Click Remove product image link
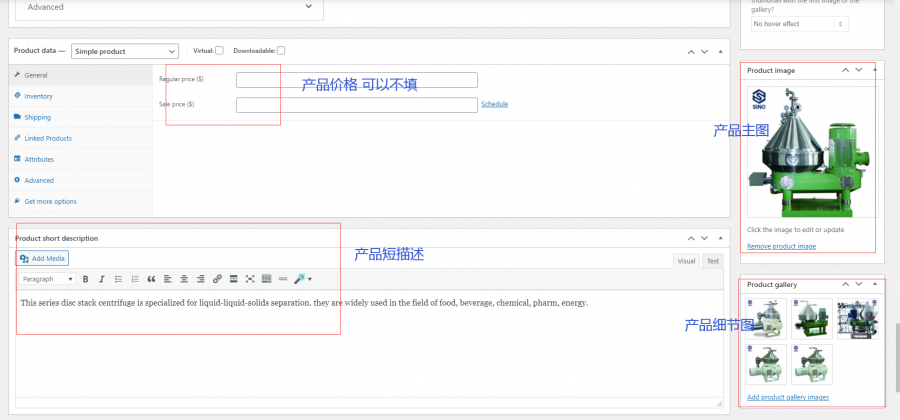 781,247
